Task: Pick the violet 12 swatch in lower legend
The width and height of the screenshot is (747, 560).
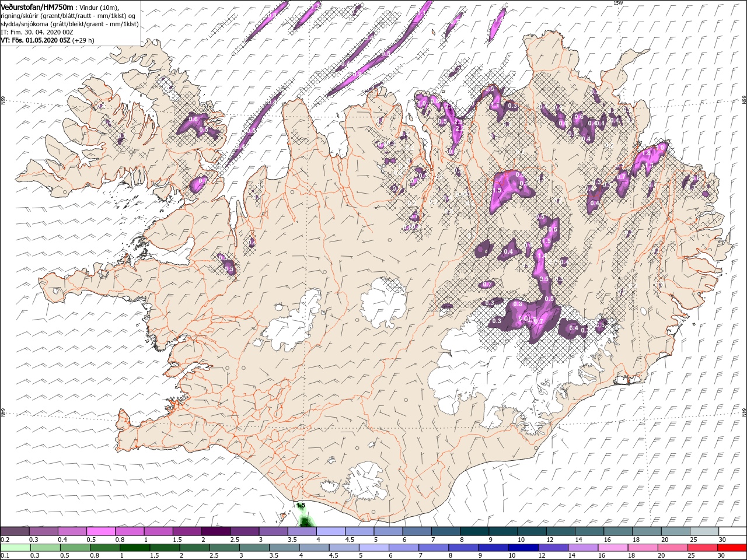Action: click(x=552, y=548)
